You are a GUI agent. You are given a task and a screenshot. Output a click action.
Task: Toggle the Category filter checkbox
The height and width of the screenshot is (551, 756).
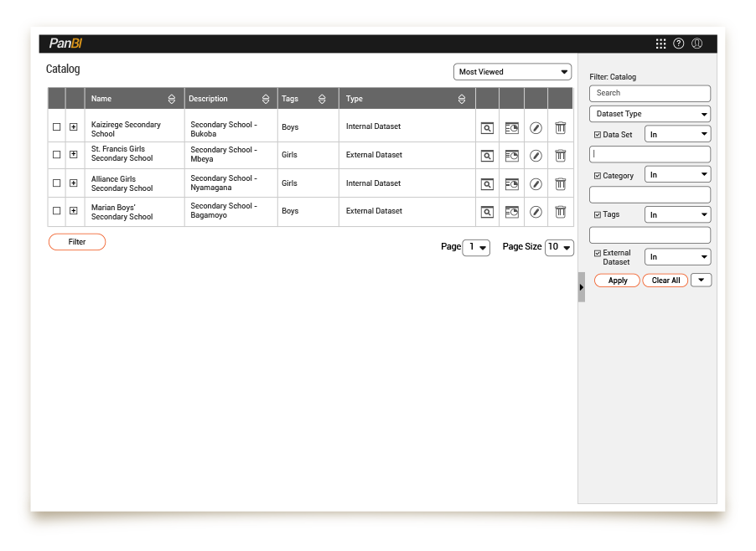pyautogui.click(x=598, y=176)
